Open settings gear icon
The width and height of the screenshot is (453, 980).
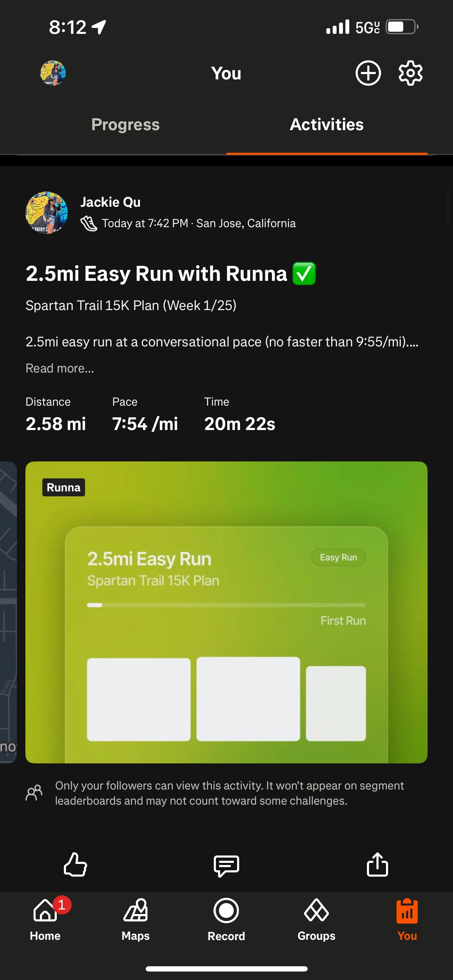410,73
